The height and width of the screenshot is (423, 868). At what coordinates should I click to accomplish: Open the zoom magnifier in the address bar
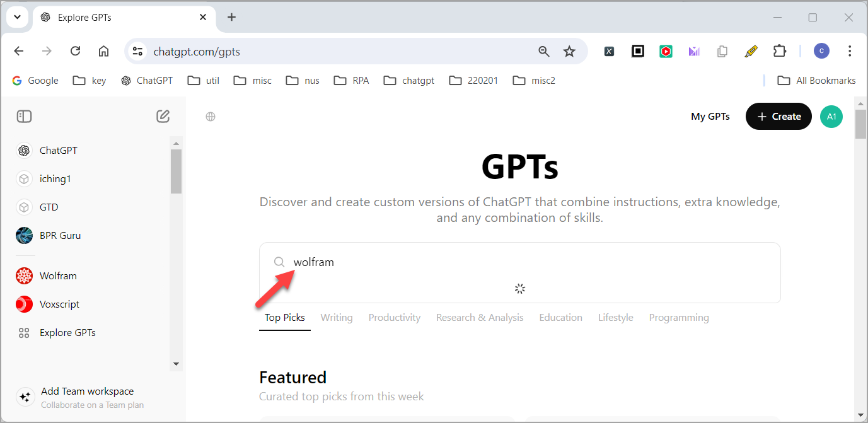click(x=544, y=52)
